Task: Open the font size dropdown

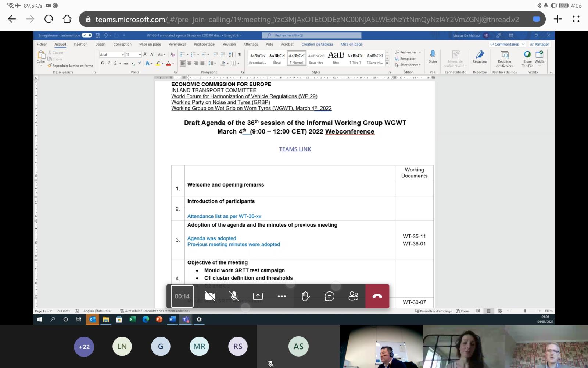Action: 140,55
